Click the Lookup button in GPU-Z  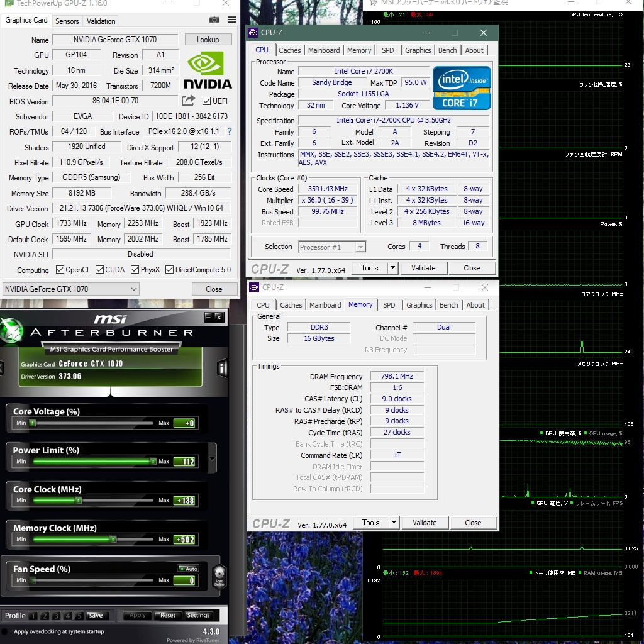click(x=208, y=39)
